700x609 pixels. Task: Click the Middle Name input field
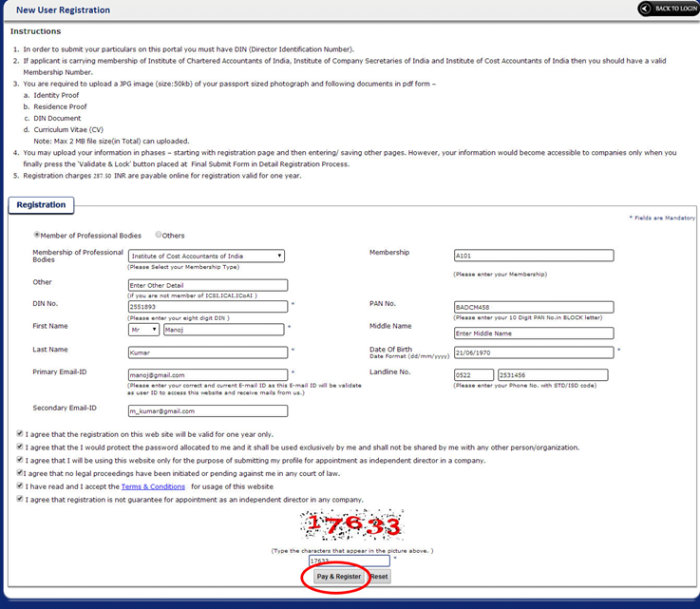(534, 333)
